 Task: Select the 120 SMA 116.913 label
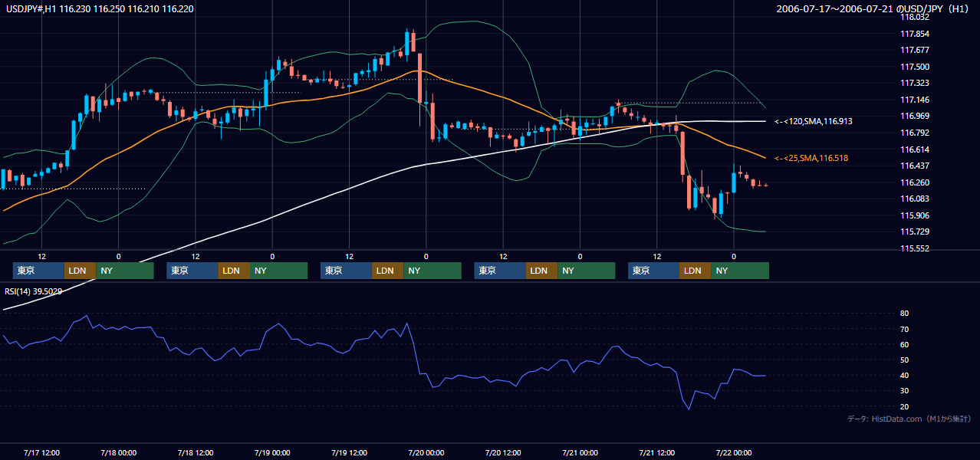pos(814,121)
